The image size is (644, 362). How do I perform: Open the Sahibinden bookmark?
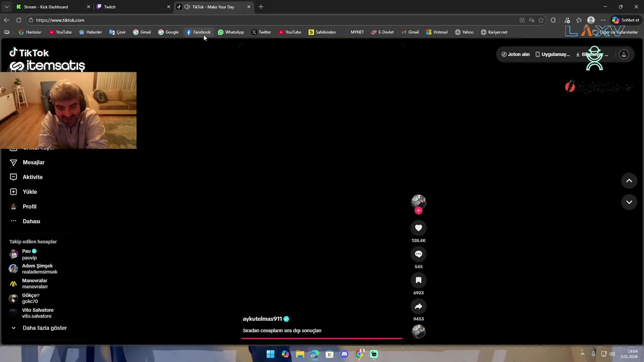tap(322, 32)
